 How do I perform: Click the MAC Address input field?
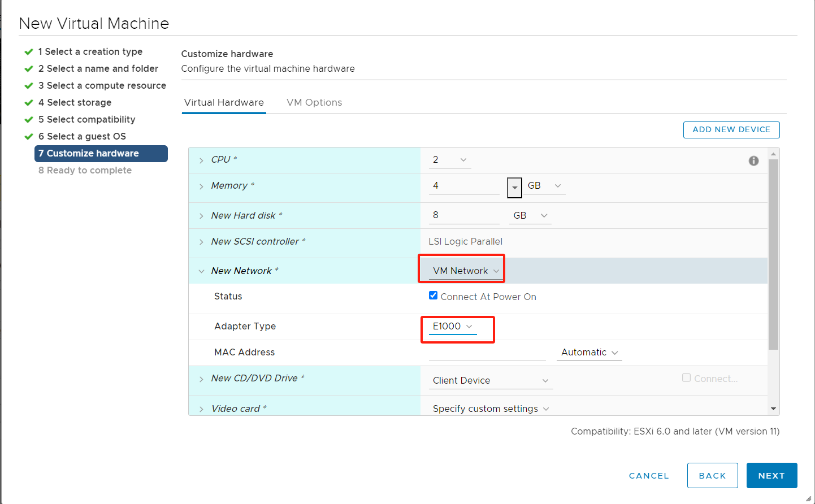[x=487, y=353]
